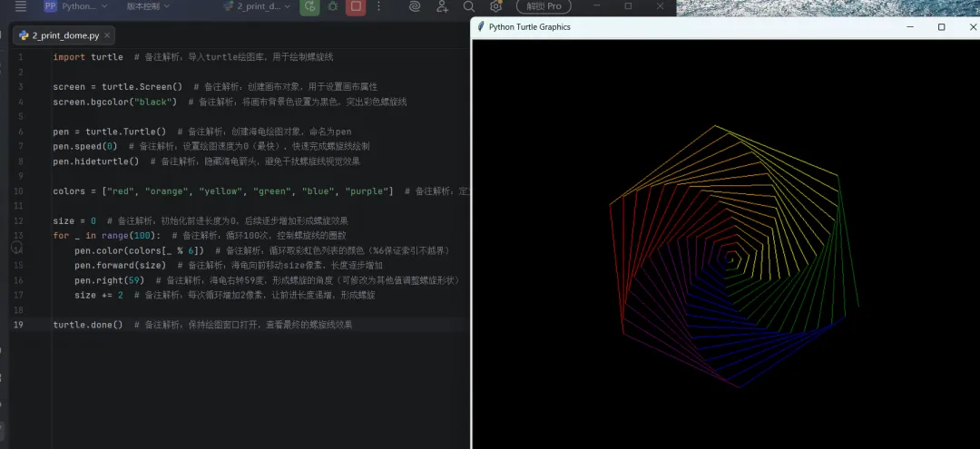The image size is (980, 449).
Task: Click the 'pen.hideturtle()' code
Action: [96, 161]
